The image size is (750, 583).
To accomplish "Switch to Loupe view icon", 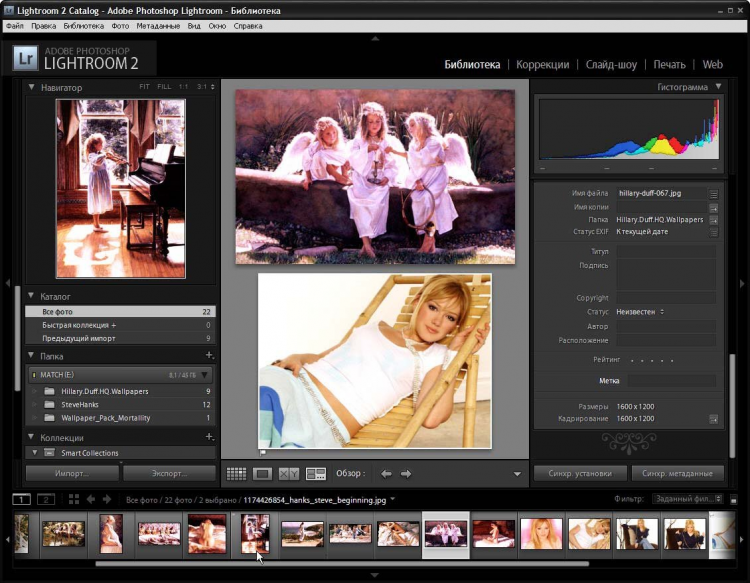I will tap(263, 473).
